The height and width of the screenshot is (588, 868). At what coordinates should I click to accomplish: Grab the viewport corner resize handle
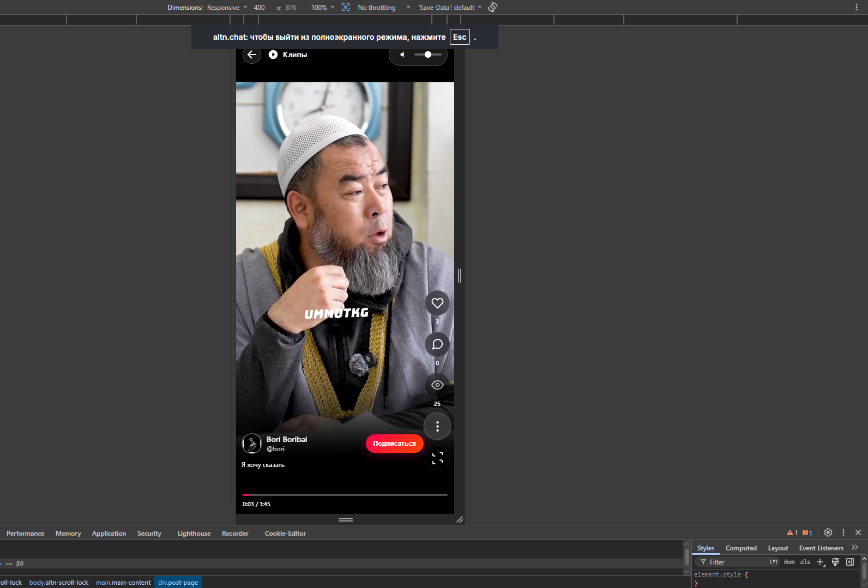click(460, 520)
